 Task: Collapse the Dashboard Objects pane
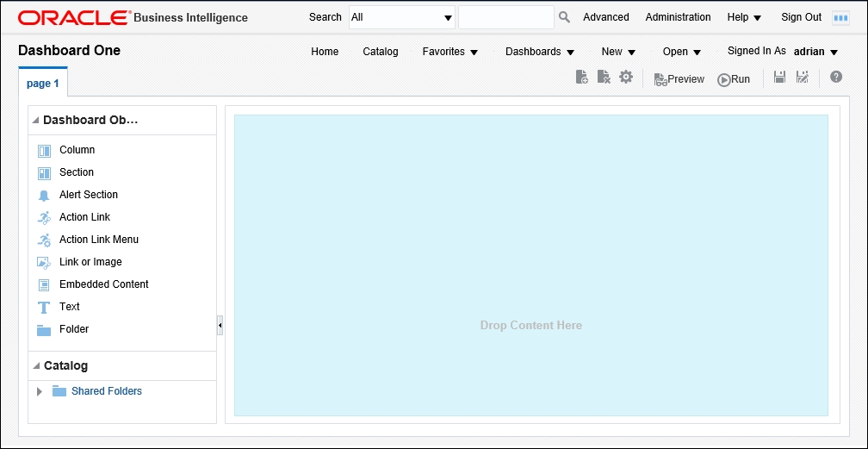pos(36,121)
